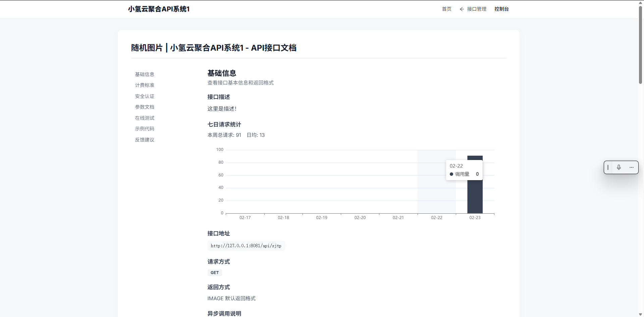Select 基础信息 in the sidebar

(145, 74)
